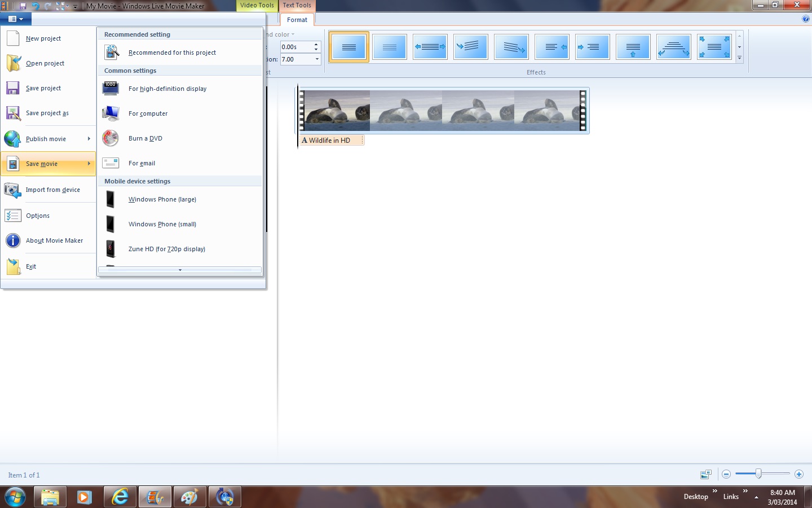Click Recommended for this project
The height and width of the screenshot is (508, 812).
pyautogui.click(x=172, y=52)
